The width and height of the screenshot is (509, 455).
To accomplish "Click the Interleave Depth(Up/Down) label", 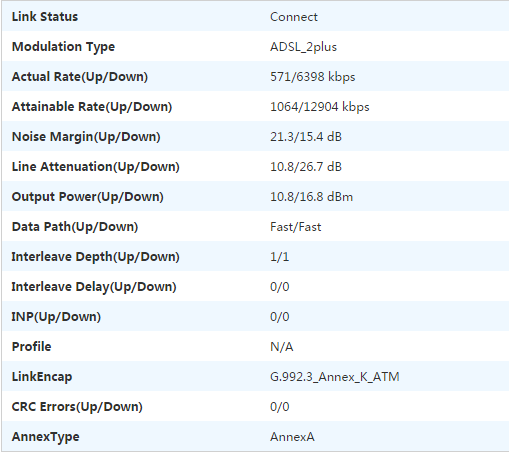I will tap(95, 257).
